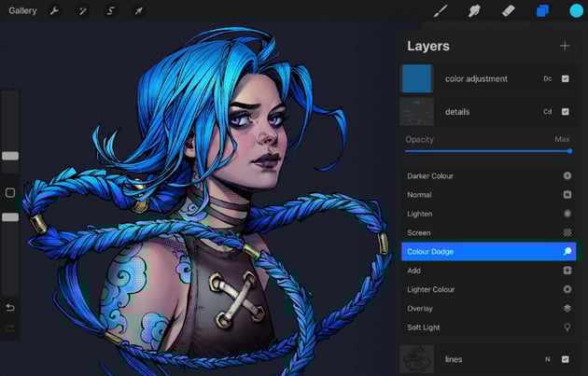Viewport: 588px width, 376px height.
Task: Click the lines layer name
Action: point(454,359)
